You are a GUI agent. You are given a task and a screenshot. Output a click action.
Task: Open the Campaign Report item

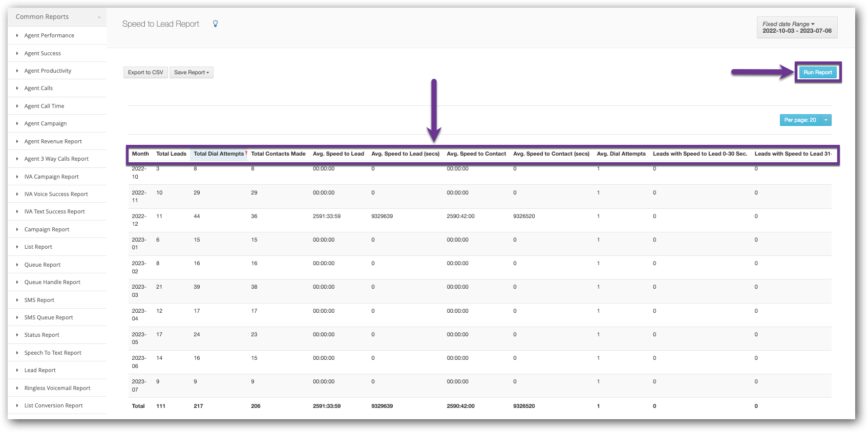pyautogui.click(x=47, y=230)
